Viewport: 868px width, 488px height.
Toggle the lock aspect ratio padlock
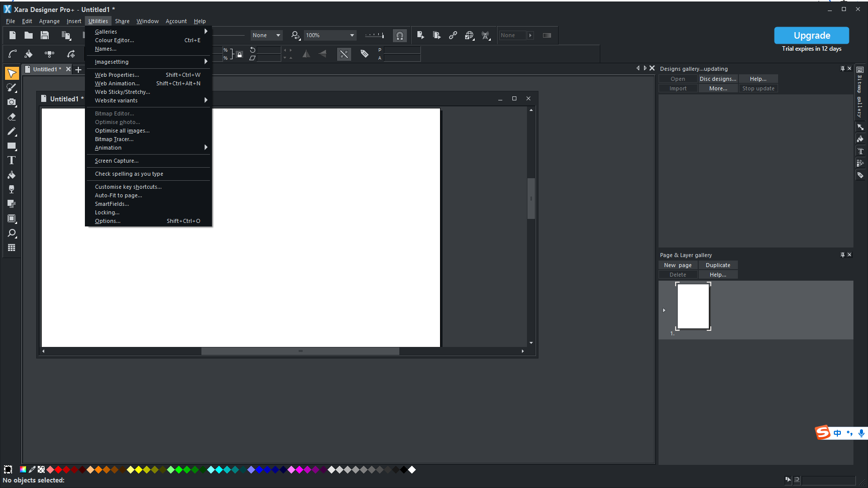[x=240, y=55]
